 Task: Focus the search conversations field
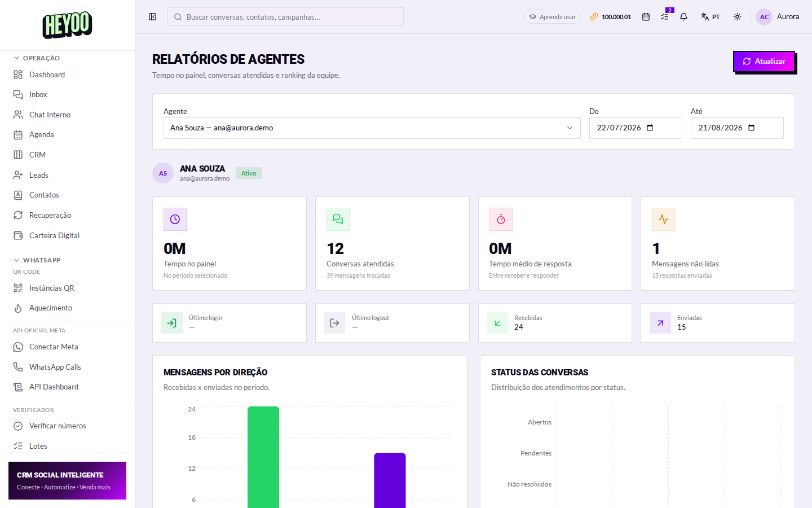(x=285, y=17)
